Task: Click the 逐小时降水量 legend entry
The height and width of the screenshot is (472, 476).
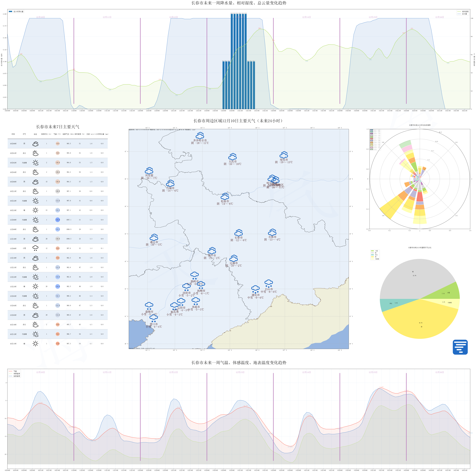Action: pyautogui.click(x=16, y=12)
